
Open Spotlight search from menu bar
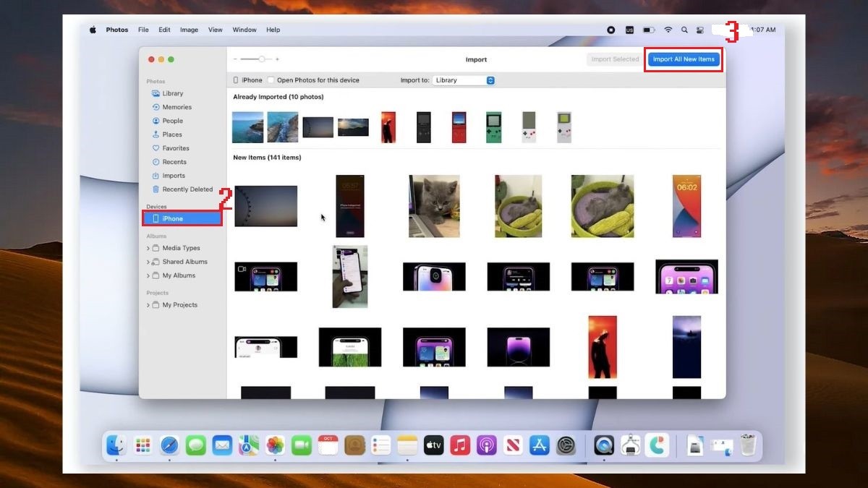(684, 30)
